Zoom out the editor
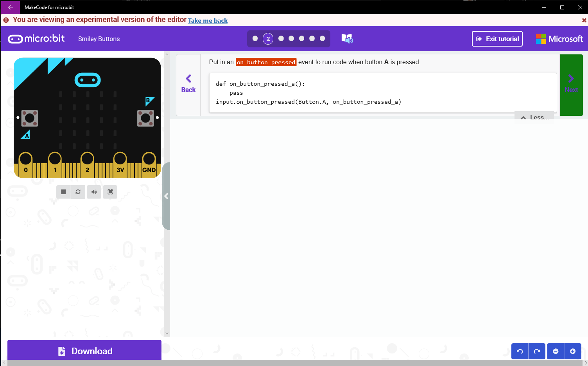588x366 pixels. (556, 351)
